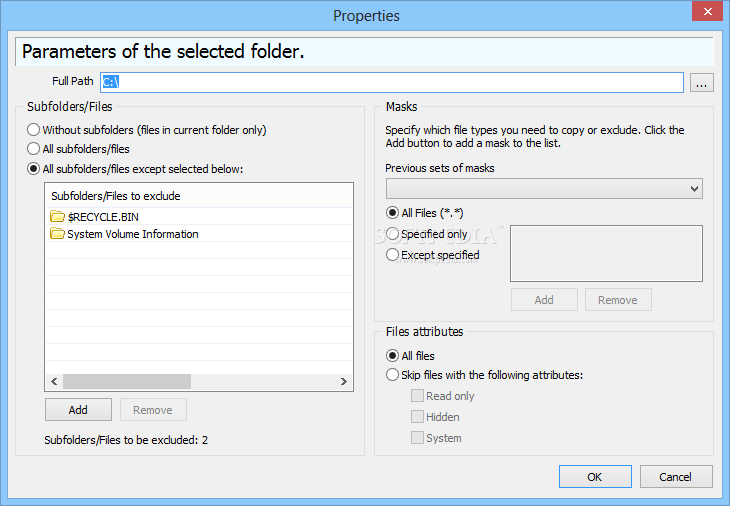Tick the Read only checkbox
Image resolution: width=730 pixels, height=506 pixels.
pyautogui.click(x=417, y=396)
